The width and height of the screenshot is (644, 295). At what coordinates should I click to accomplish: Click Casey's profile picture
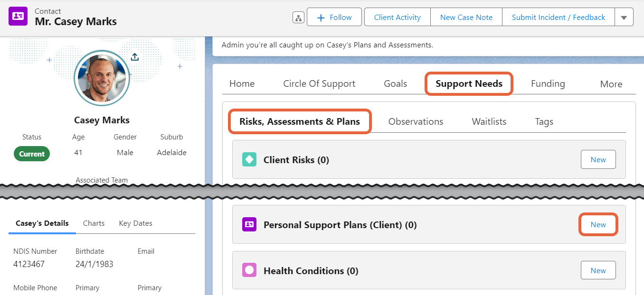[102, 78]
